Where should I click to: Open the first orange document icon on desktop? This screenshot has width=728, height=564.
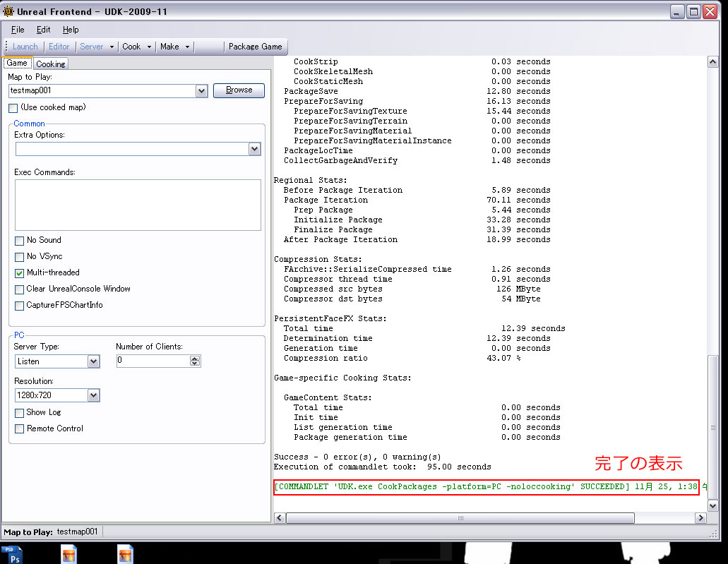[68, 555]
